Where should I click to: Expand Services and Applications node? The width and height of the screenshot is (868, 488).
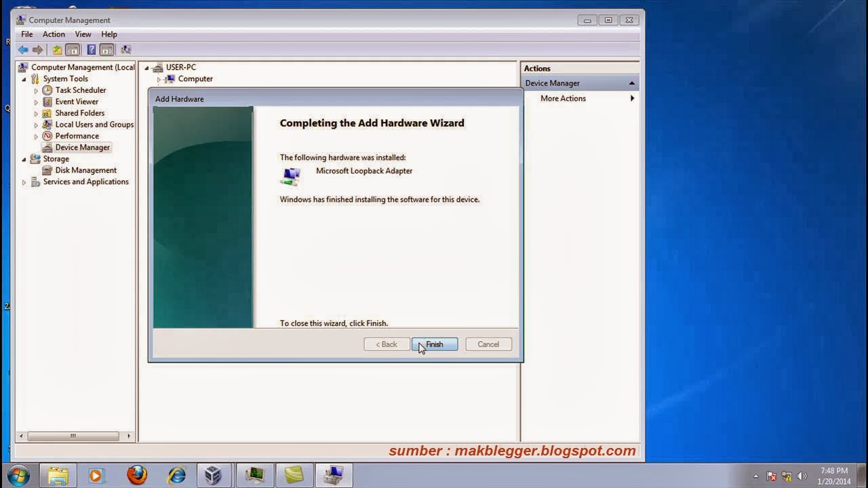click(x=24, y=182)
